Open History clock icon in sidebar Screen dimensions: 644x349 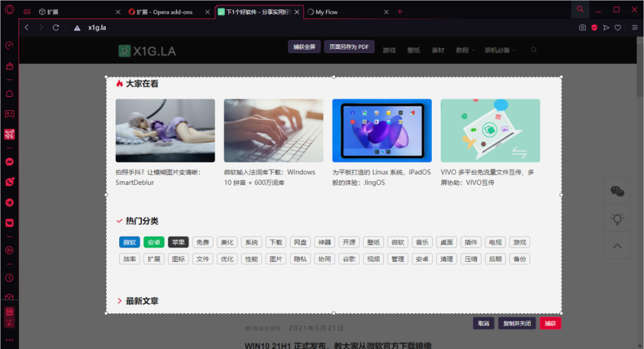pyautogui.click(x=10, y=278)
